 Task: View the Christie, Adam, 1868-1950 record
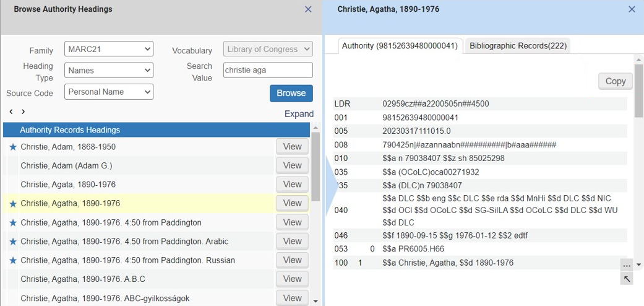pyautogui.click(x=292, y=146)
